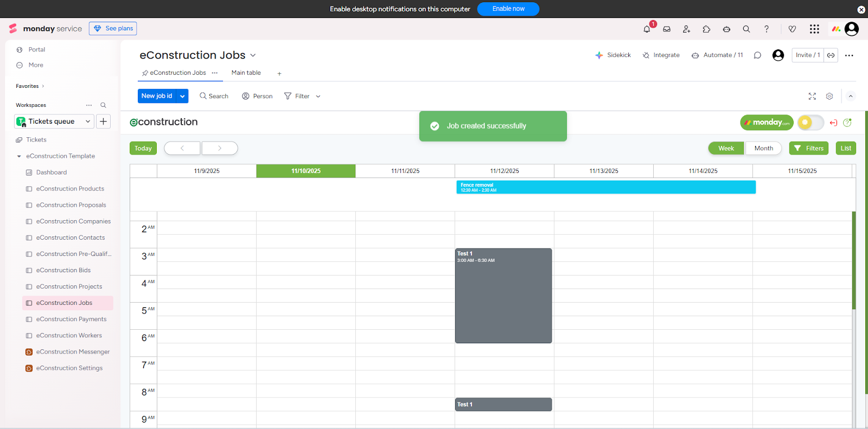
Task: Open the products switcher grid icon
Action: (814, 29)
